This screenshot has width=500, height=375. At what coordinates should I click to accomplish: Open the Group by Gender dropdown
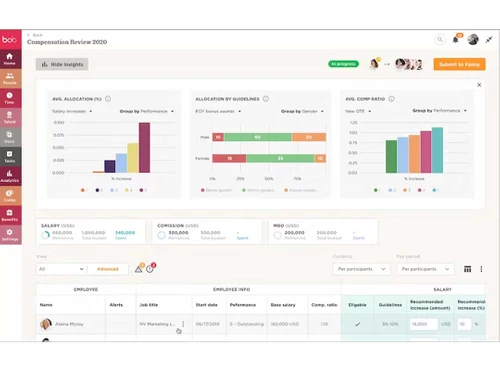302,111
